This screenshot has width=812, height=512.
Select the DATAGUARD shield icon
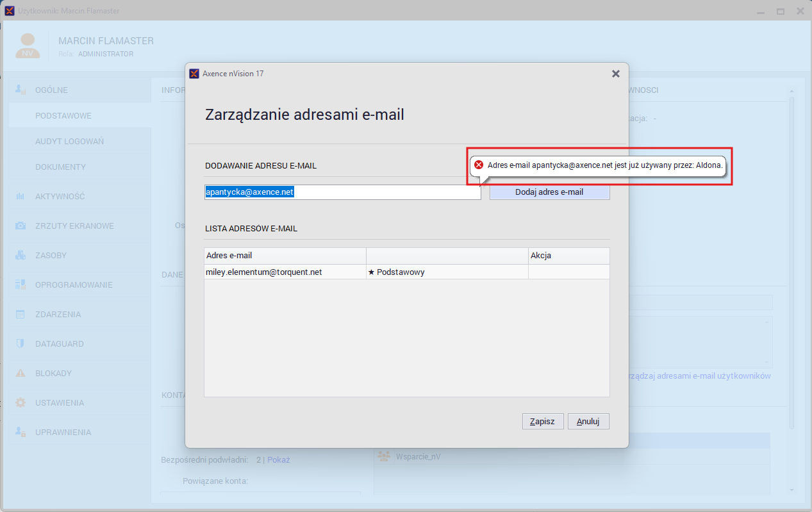click(x=21, y=343)
